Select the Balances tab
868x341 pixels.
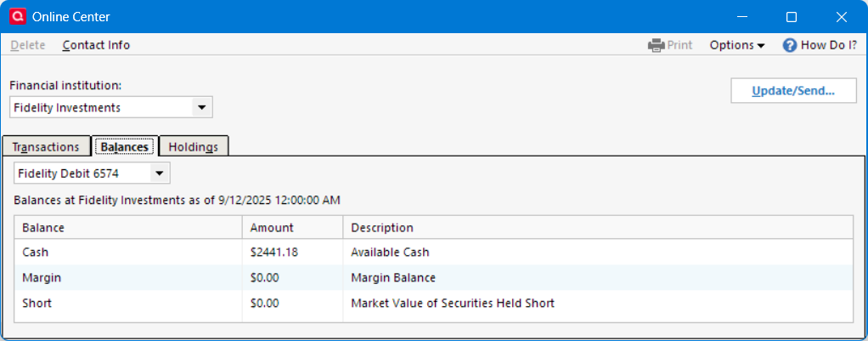pos(125,147)
